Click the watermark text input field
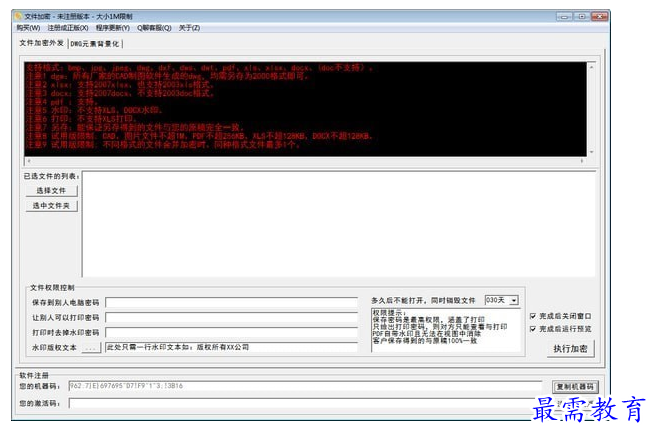Screen dimensions: 654x441 tap(232, 347)
